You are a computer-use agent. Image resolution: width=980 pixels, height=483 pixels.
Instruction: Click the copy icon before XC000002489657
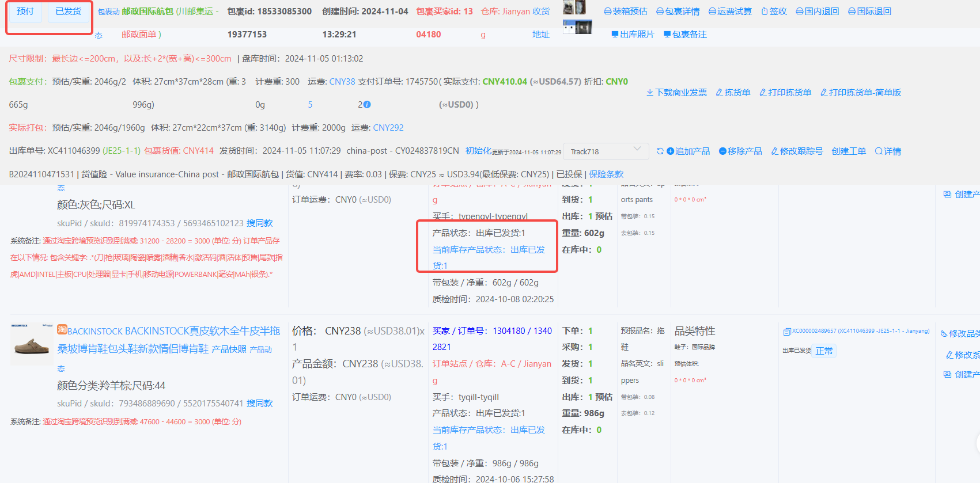787,332
